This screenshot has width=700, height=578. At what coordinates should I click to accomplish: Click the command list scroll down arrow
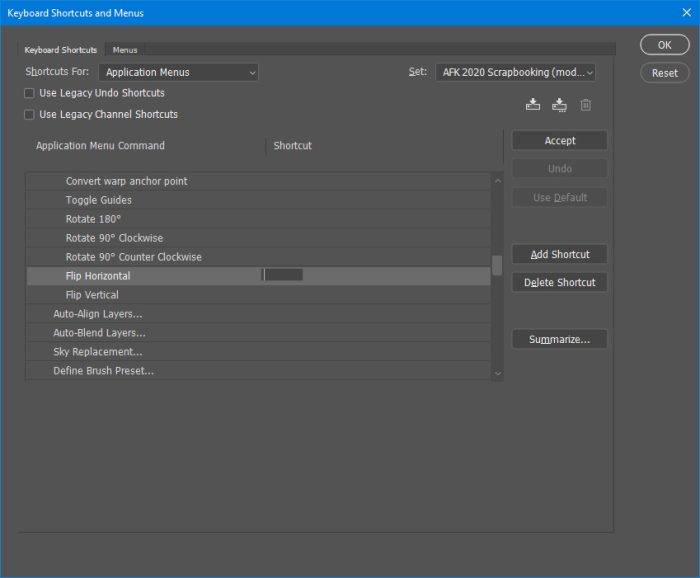tap(497, 373)
